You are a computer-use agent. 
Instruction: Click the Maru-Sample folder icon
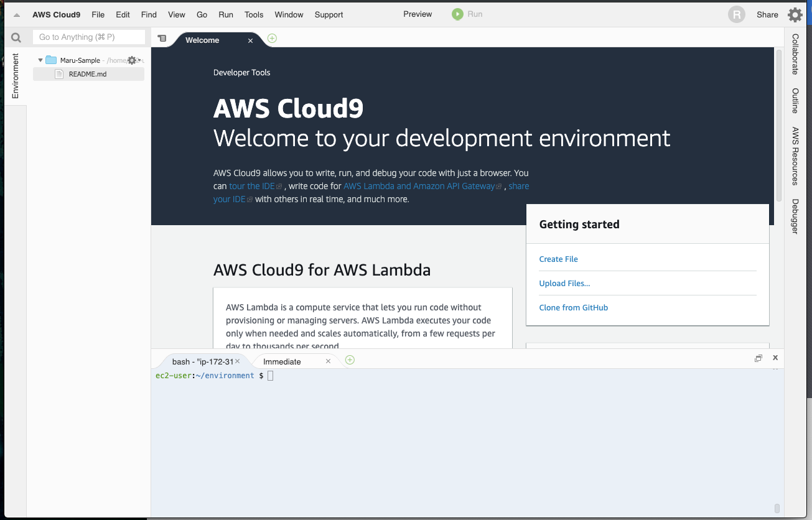point(51,60)
